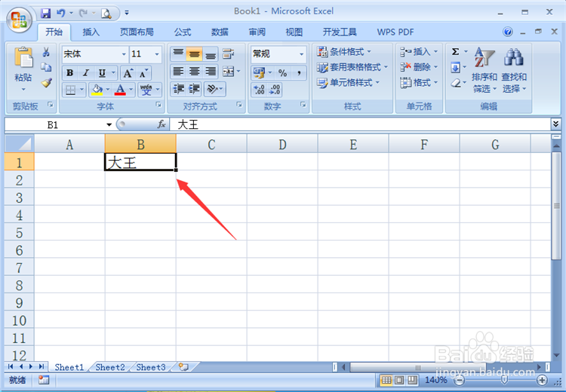Open the Sheet3 worksheet tab
Viewport: 566px width, 392px height.
coord(151,367)
